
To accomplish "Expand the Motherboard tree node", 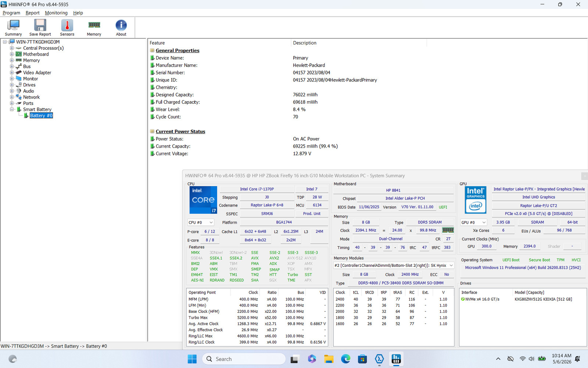I will (12, 54).
